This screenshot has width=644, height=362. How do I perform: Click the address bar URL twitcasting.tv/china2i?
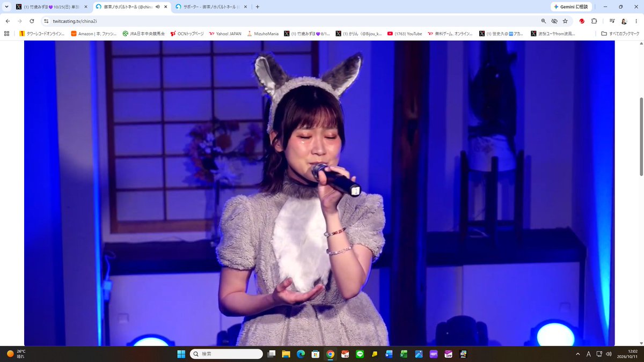pyautogui.click(x=75, y=21)
